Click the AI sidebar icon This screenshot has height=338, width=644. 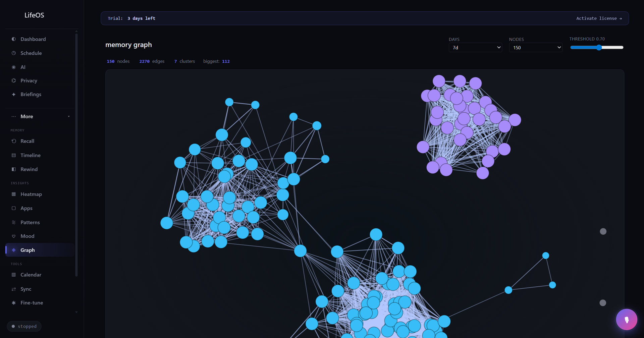click(14, 67)
